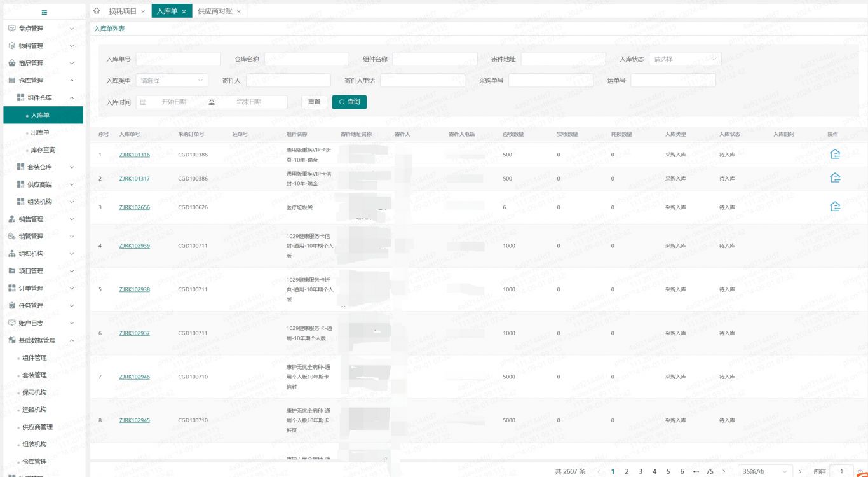Go to page 3
The image size is (868, 477).
coord(641,471)
